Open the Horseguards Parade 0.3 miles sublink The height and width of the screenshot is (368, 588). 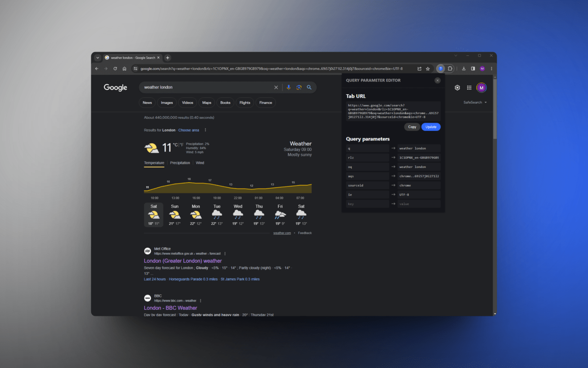tap(193, 279)
